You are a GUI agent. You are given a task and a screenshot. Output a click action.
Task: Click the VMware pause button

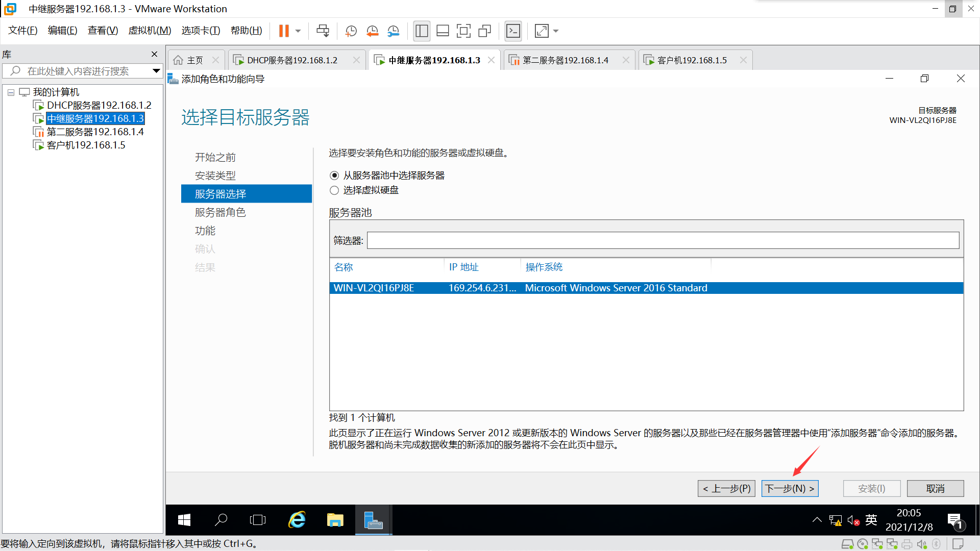[x=284, y=31]
